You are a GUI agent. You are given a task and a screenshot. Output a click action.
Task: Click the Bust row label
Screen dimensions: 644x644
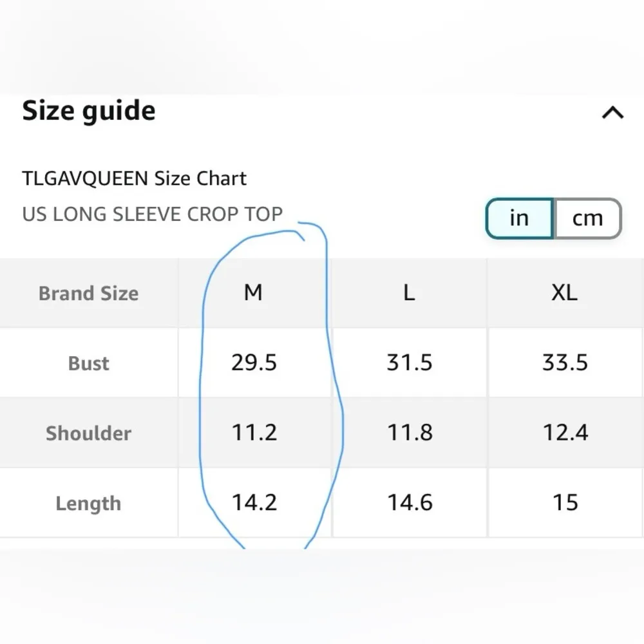[89, 363]
